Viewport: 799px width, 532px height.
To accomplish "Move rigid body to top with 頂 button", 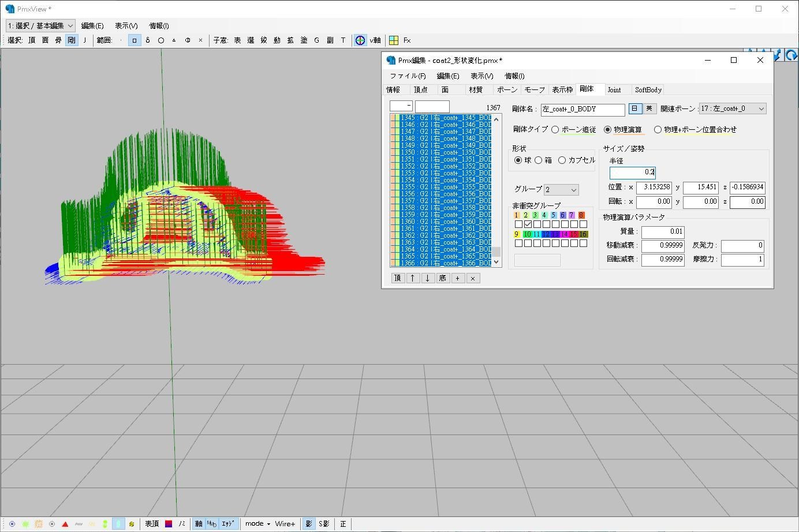I will (398, 278).
